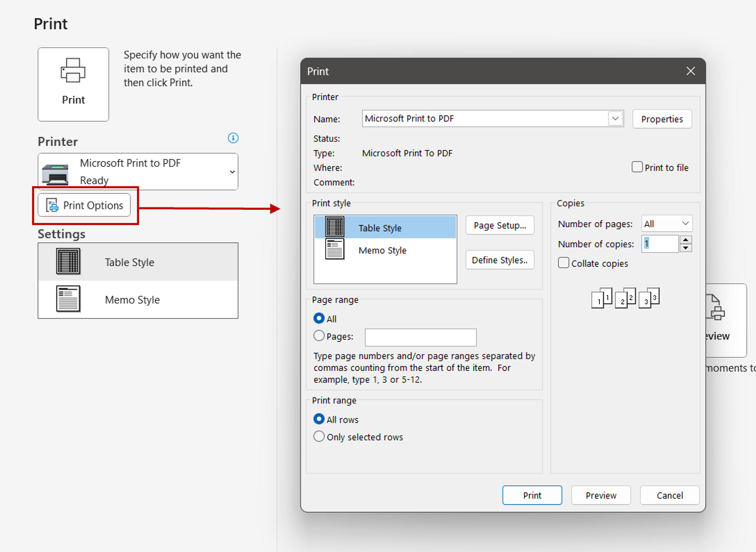Select Table Style icon in Settings list

pyautogui.click(x=68, y=262)
